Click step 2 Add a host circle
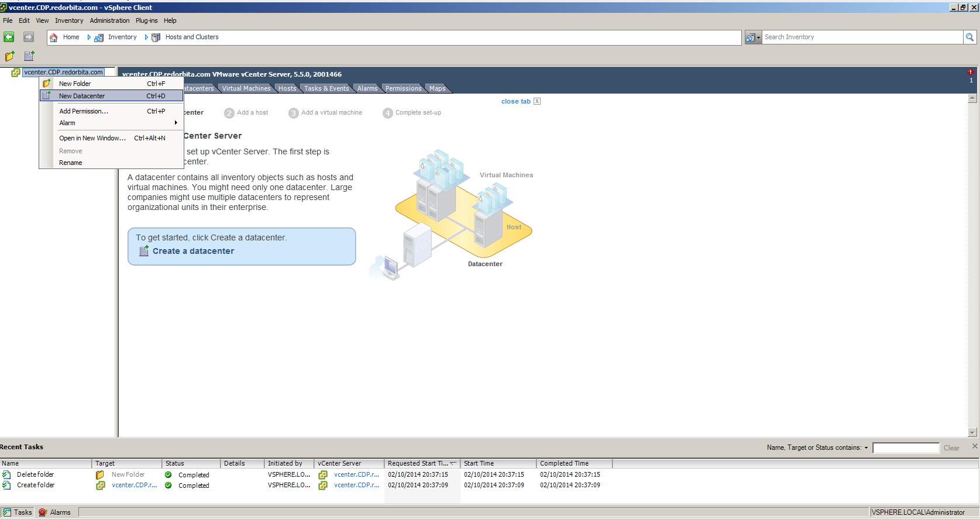Viewport: 980px width, 520px height. (x=229, y=113)
